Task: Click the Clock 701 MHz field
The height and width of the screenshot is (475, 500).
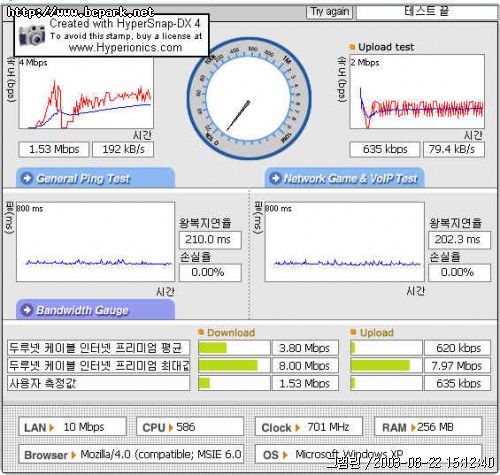Action: click(x=309, y=426)
